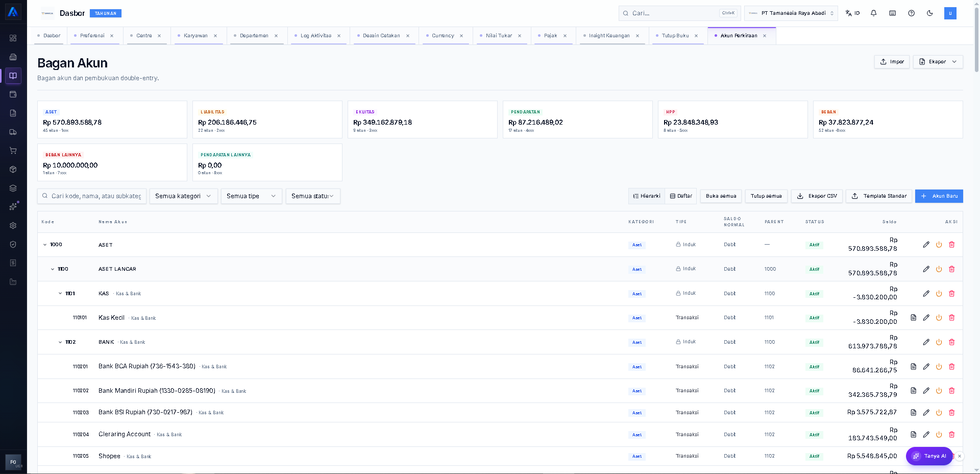The height and width of the screenshot is (474, 980).
Task: Open the Nilai Tukar tab
Action: click(x=499, y=36)
